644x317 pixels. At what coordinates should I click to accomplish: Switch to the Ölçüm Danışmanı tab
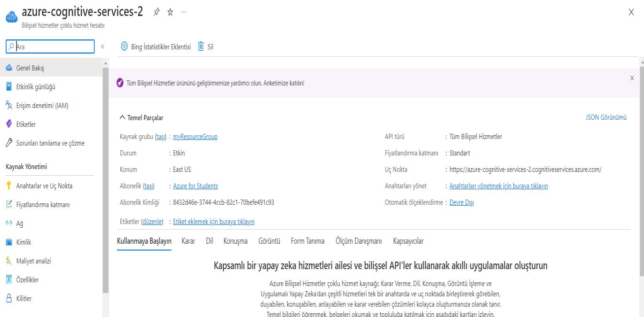point(359,241)
